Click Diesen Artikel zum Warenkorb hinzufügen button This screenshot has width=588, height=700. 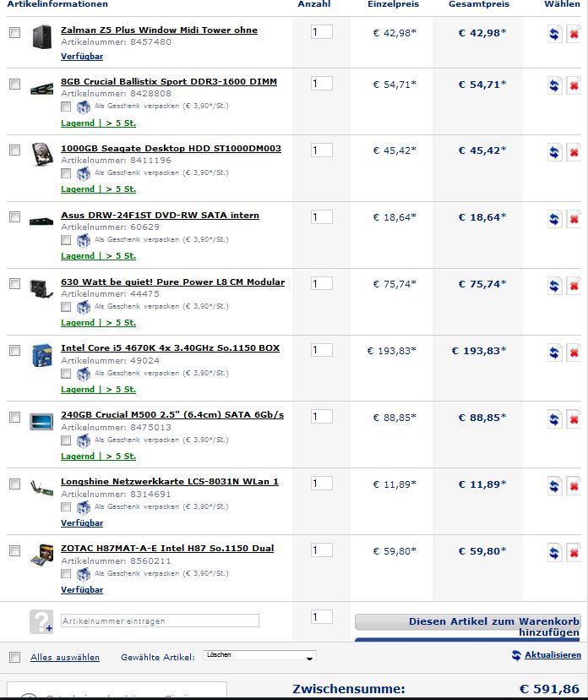467,626
